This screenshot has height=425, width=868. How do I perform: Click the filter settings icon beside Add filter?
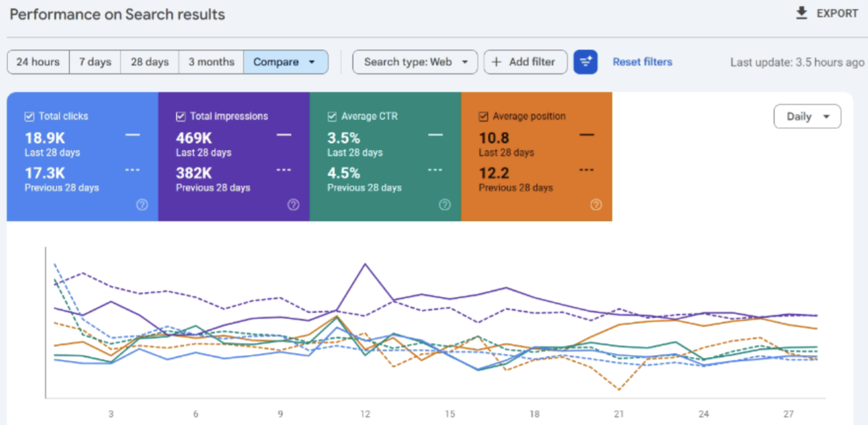point(585,61)
